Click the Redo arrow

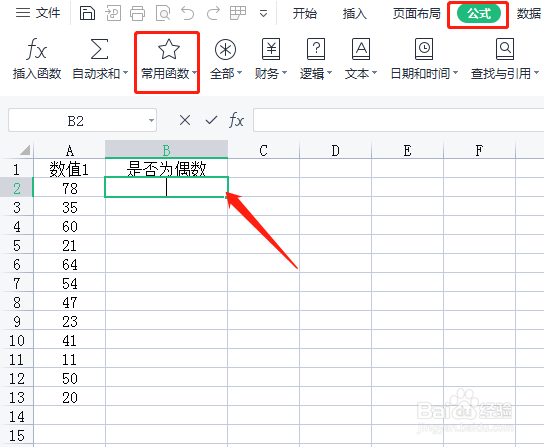pos(213,13)
